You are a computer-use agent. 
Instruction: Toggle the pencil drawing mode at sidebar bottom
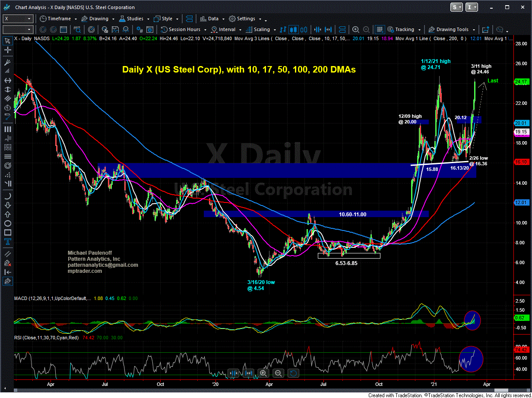pos(7,282)
